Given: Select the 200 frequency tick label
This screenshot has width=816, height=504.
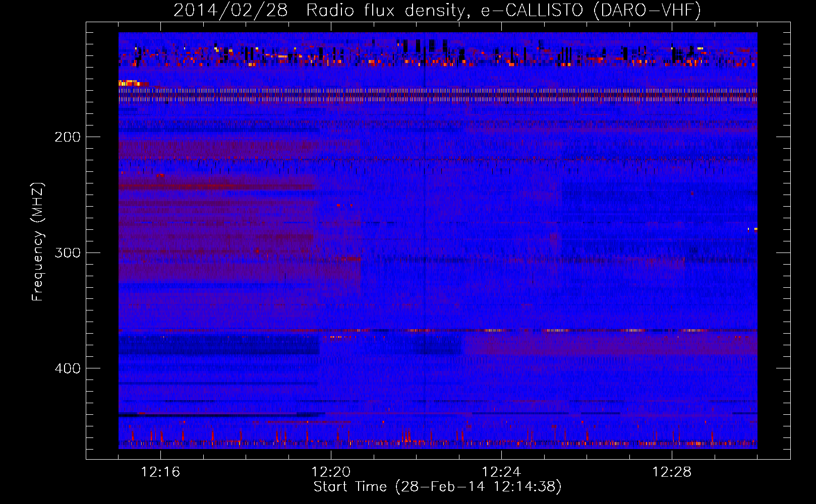Looking at the screenshot, I should tap(68, 137).
